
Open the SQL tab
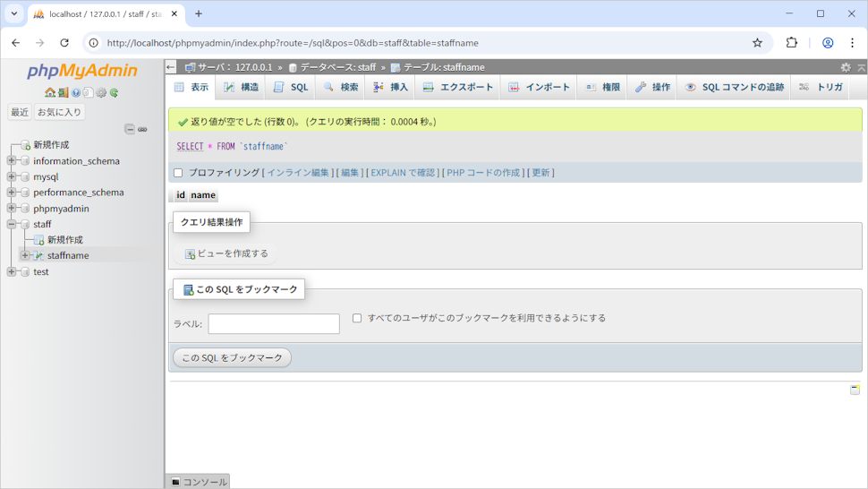(x=291, y=87)
